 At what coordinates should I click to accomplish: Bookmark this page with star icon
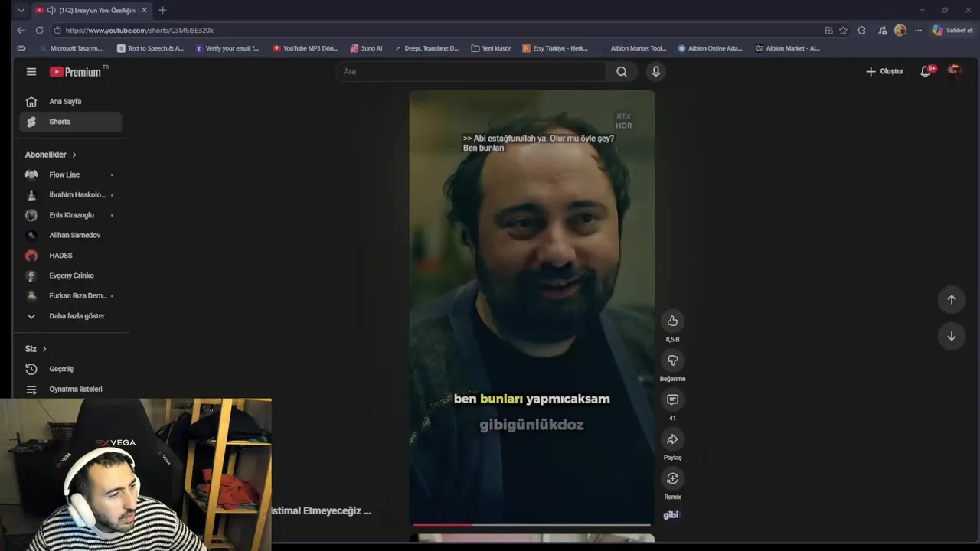point(843,30)
